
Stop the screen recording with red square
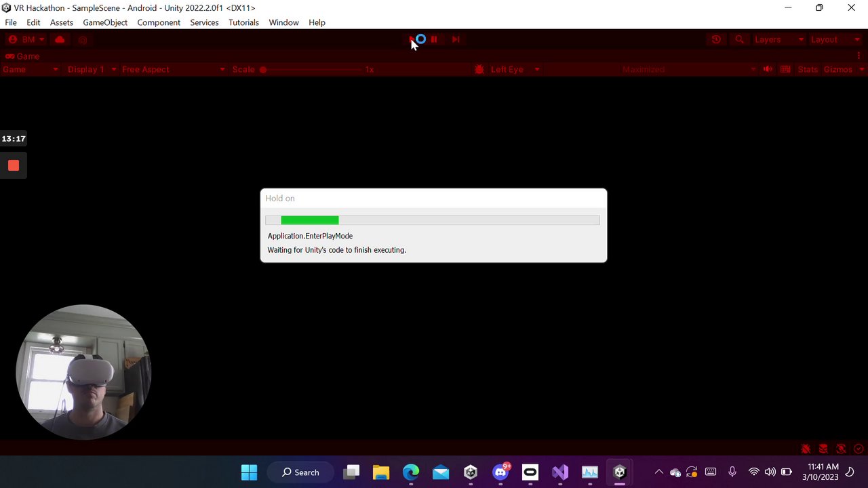(14, 165)
